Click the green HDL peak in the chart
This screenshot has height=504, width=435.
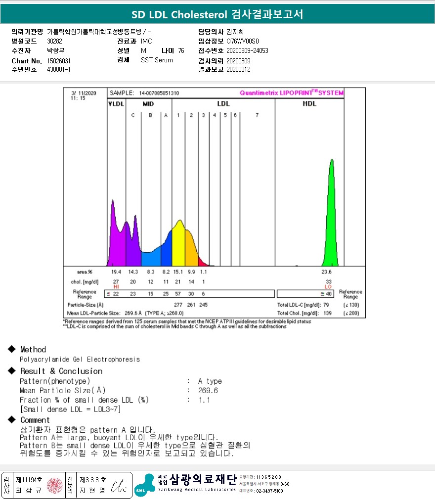[x=331, y=225]
